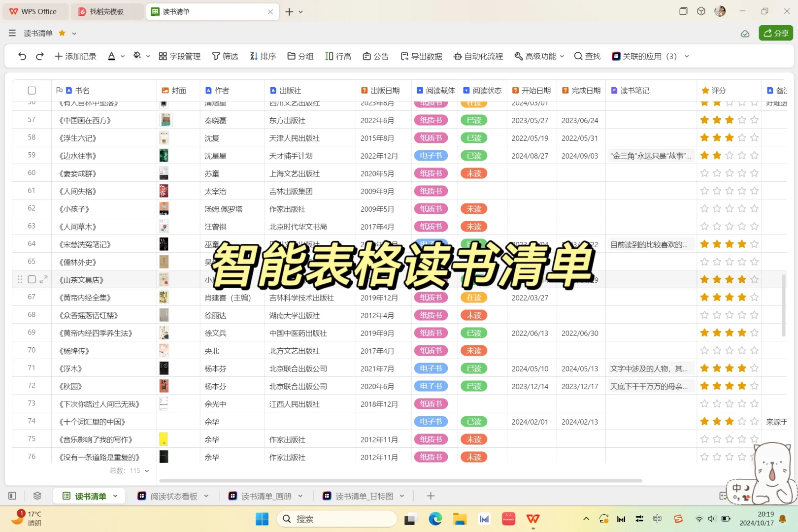798x532 pixels.
Task: Expand the fill color dropdown arrow
Action: click(x=148, y=57)
